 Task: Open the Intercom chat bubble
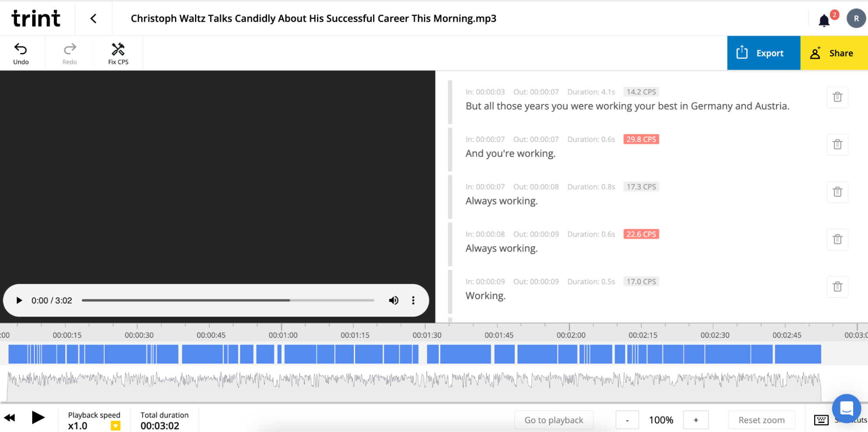click(x=846, y=408)
